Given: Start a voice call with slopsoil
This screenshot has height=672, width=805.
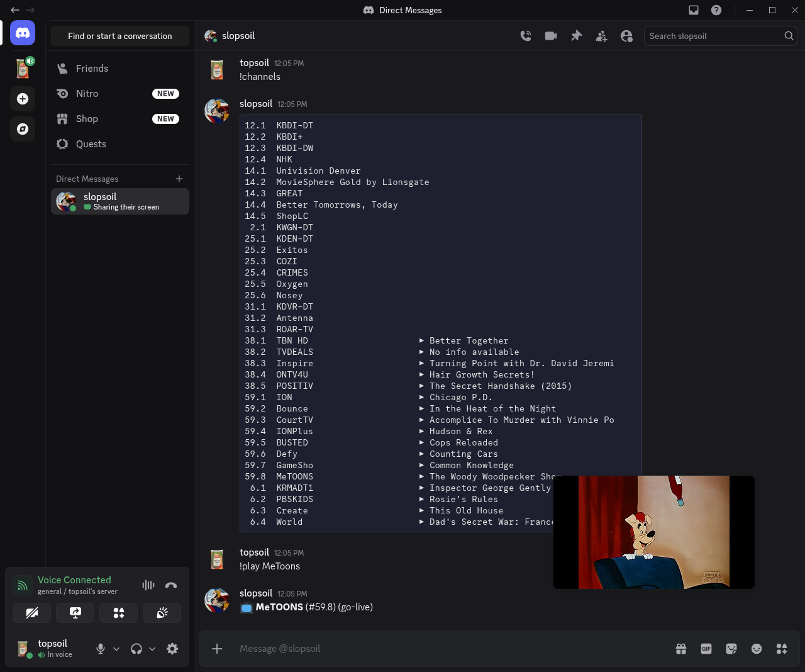Looking at the screenshot, I should (x=526, y=36).
